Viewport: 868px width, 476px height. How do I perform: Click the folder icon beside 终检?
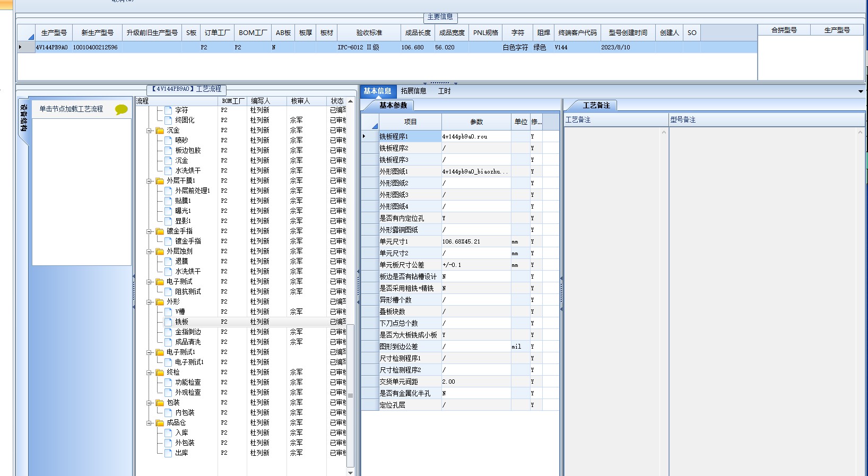tap(160, 372)
